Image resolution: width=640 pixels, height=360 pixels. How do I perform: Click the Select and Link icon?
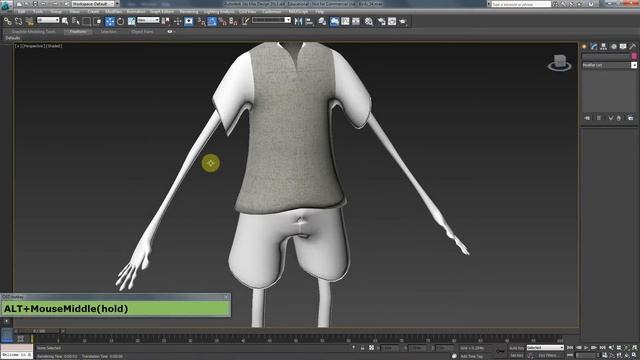click(8, 21)
